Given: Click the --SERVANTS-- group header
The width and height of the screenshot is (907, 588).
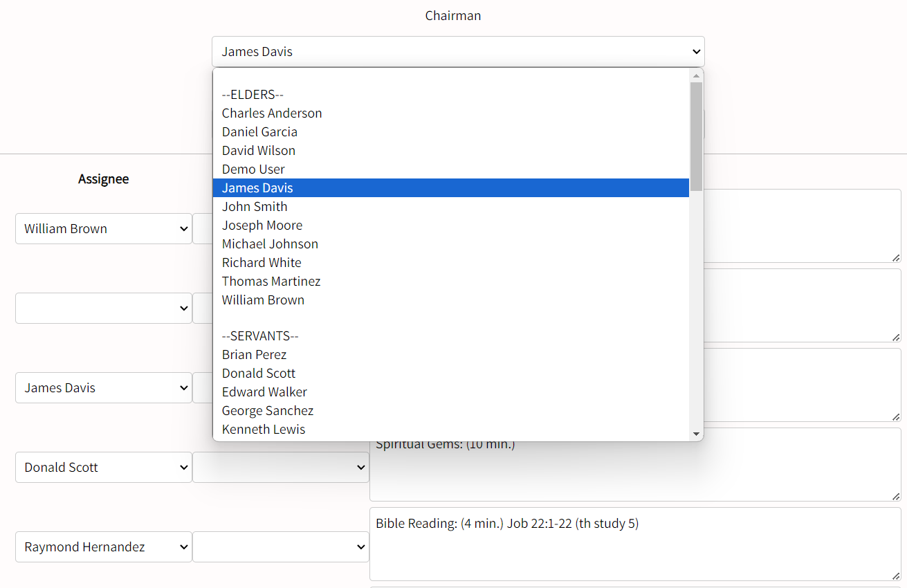Looking at the screenshot, I should tap(451, 336).
